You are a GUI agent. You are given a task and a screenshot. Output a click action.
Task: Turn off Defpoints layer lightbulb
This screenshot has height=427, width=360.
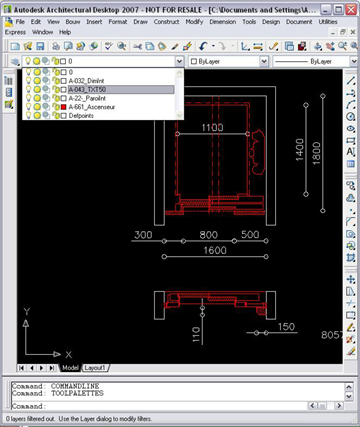28,116
